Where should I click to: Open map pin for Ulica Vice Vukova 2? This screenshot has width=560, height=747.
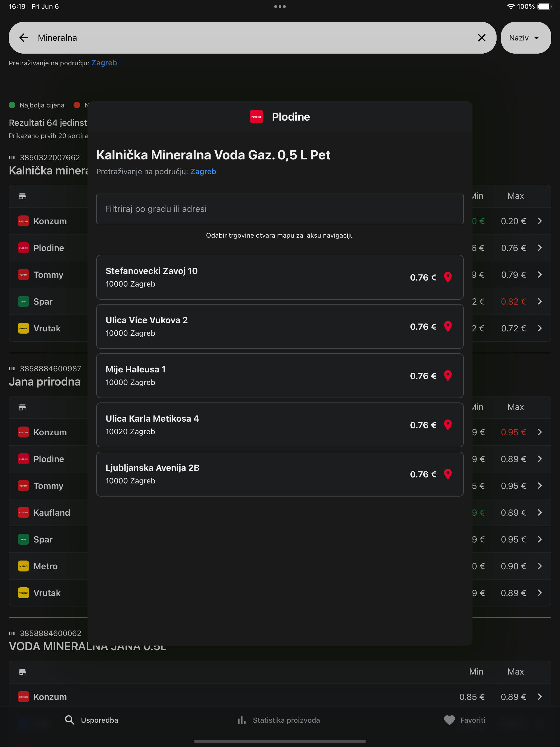pos(448,326)
